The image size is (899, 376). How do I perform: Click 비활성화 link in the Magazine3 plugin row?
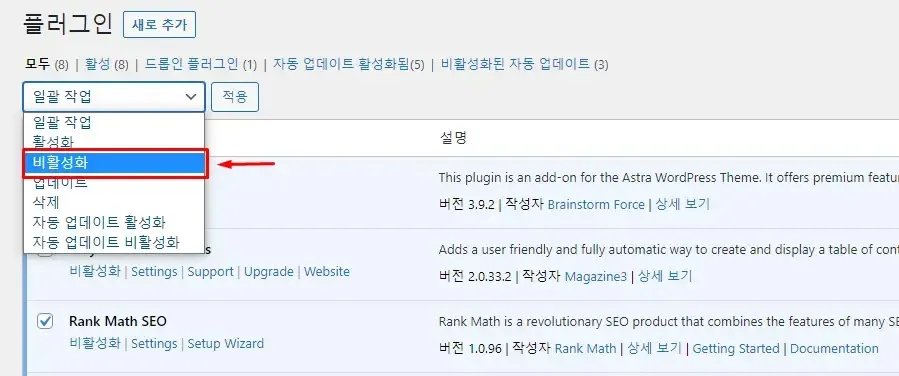pos(95,271)
